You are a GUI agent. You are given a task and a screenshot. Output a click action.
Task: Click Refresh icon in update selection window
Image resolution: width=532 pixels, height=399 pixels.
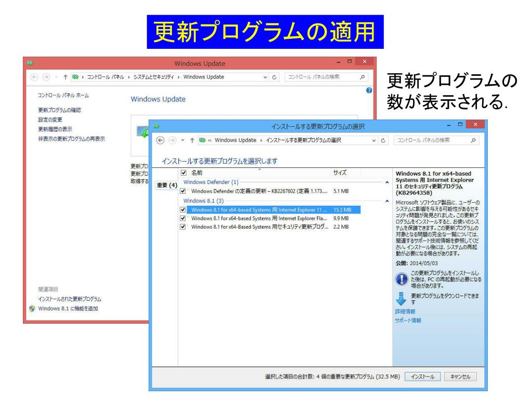(383, 140)
